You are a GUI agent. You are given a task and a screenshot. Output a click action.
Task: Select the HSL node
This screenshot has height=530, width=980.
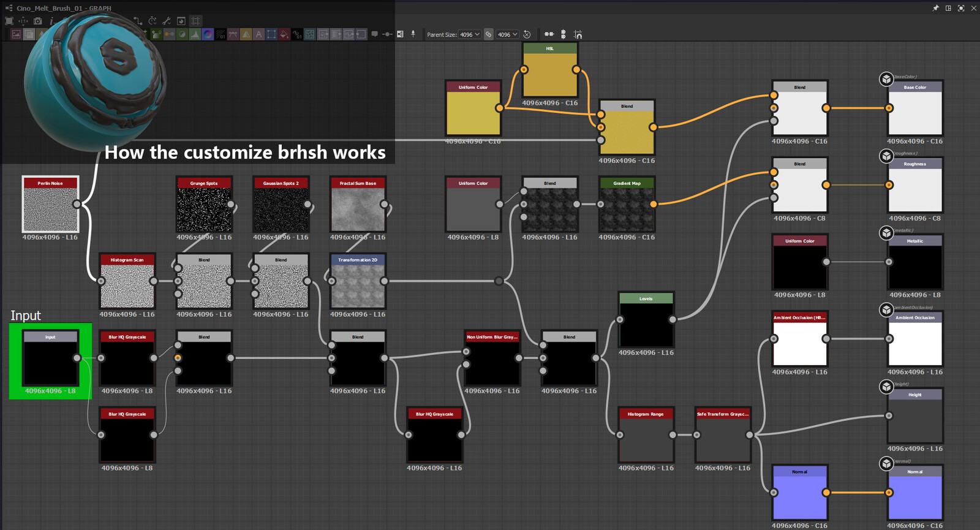coord(550,70)
